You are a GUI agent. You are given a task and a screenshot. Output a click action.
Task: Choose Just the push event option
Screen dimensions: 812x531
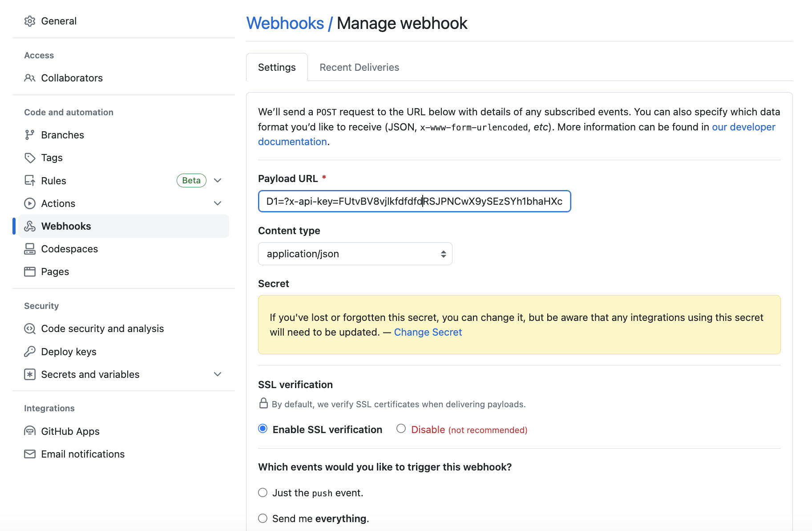pos(263,492)
